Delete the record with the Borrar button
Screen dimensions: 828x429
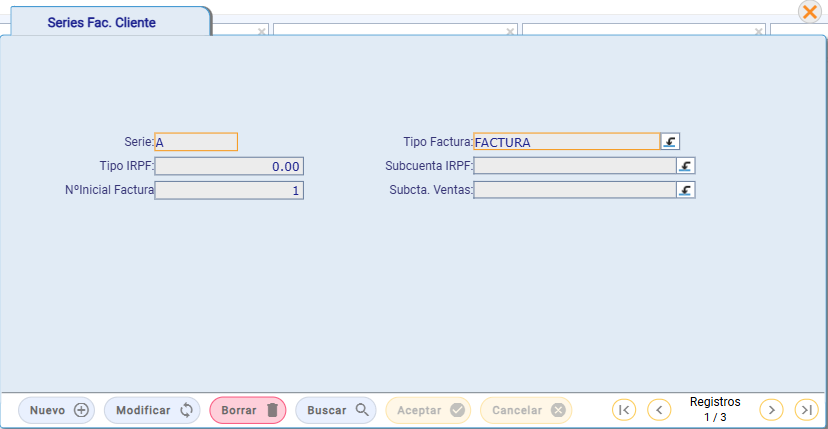(248, 410)
